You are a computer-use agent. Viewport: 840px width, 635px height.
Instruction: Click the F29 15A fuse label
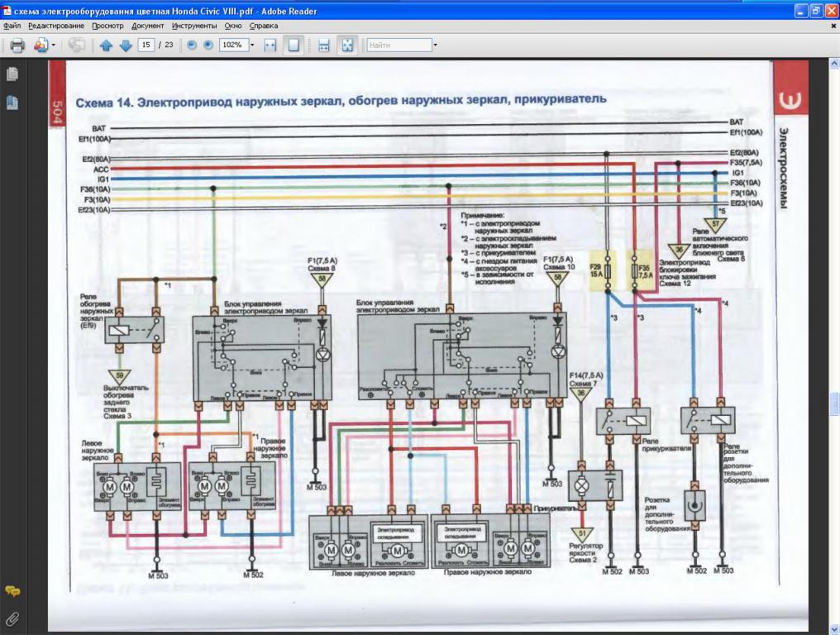coord(595,270)
